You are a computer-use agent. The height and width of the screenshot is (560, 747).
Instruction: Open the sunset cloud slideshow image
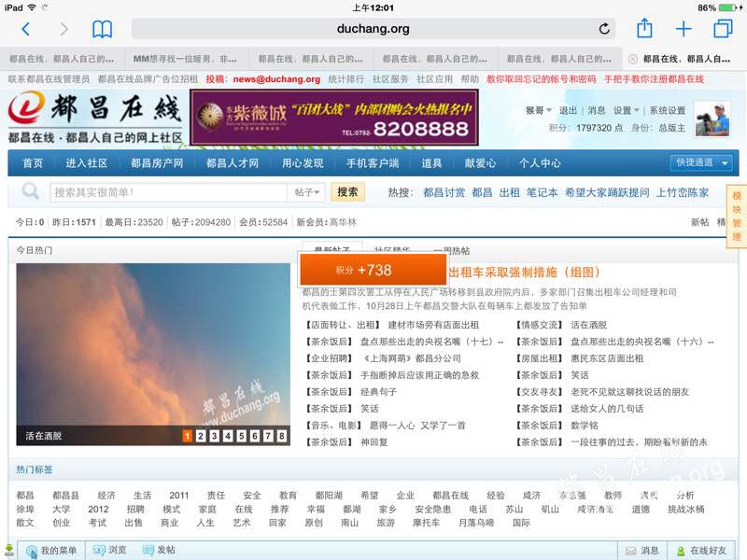pos(153,355)
